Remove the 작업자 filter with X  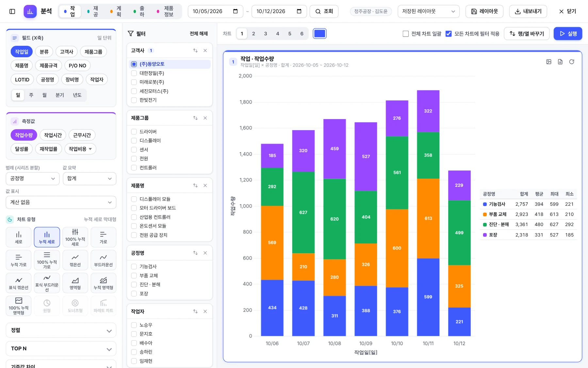coord(205,311)
